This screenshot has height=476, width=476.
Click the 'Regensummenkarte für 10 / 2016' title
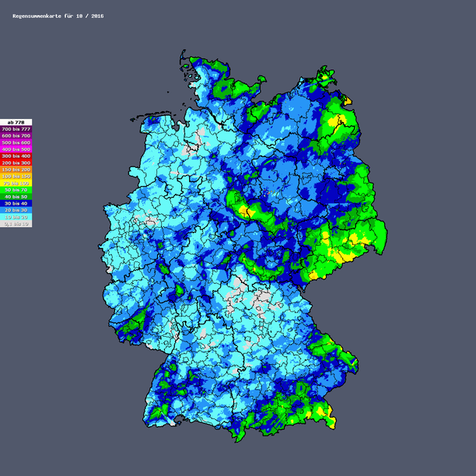58,16
